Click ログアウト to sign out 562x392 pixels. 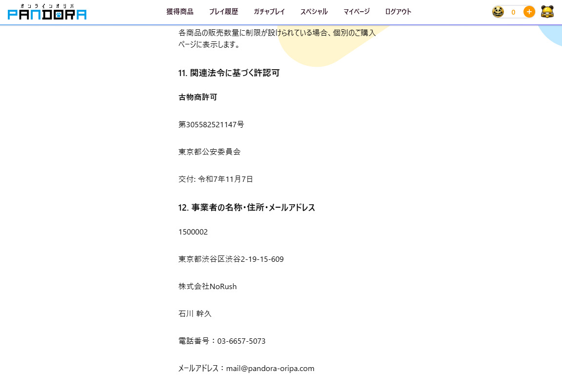398,12
